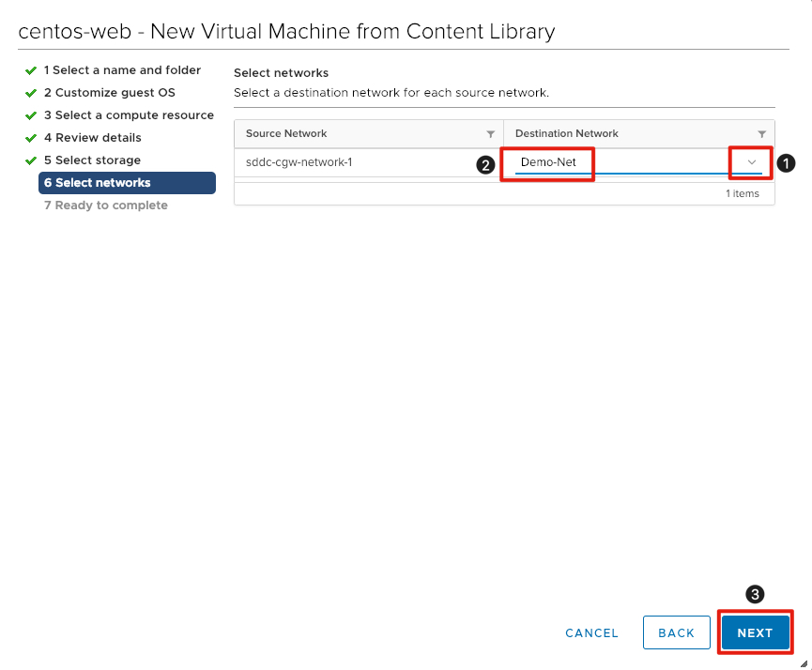
Task: Click the filter icon on Source Network column
Action: (491, 133)
